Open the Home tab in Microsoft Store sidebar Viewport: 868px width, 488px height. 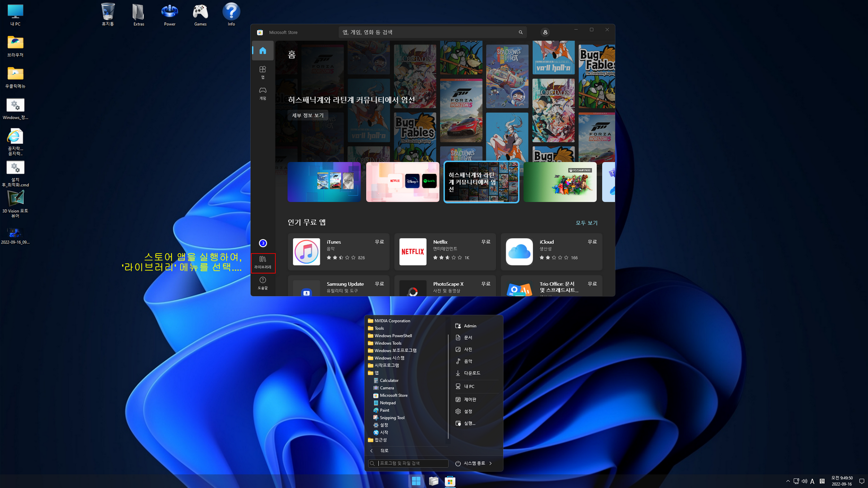tap(263, 51)
